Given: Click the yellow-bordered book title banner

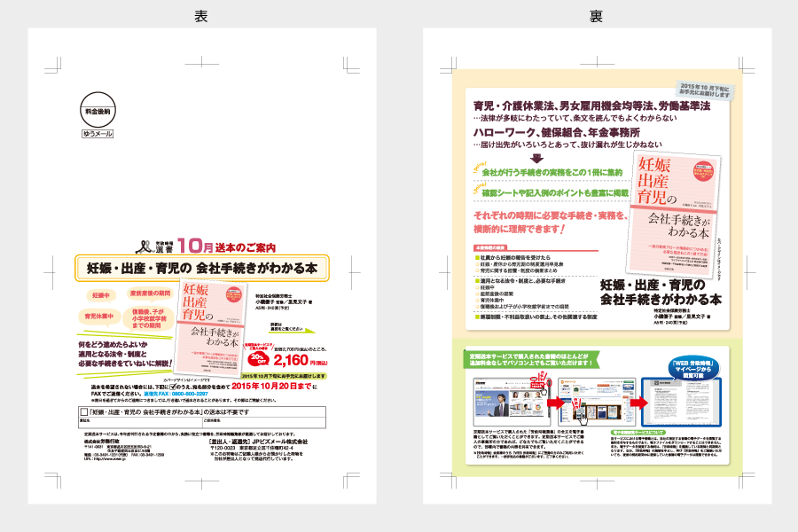Looking at the screenshot, I should coord(201,268).
